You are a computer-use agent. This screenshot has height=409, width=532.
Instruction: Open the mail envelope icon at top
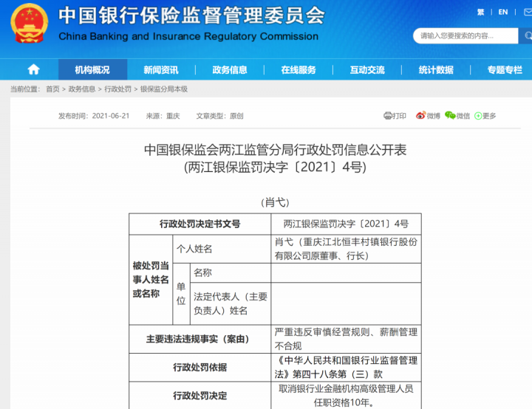528,13
